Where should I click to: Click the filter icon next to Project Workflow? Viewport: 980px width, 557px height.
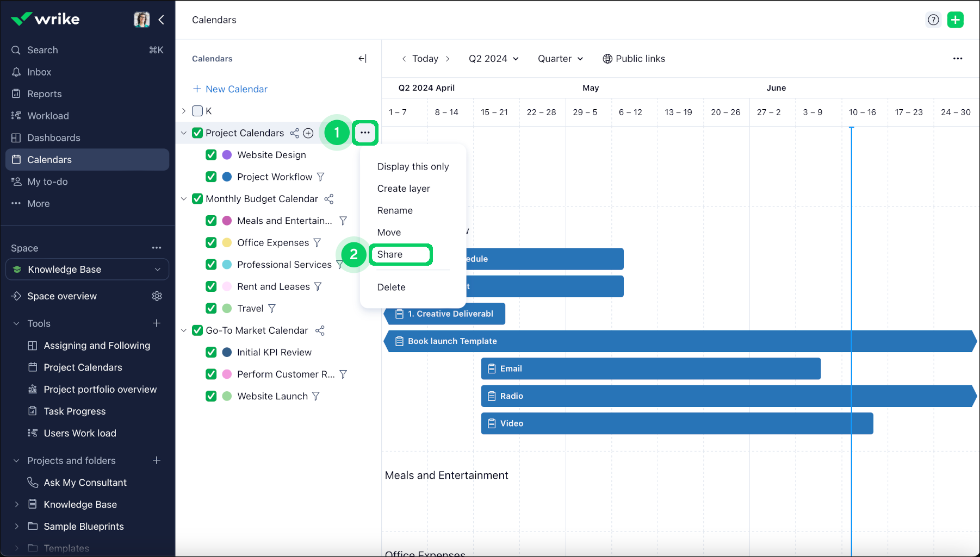(x=321, y=177)
